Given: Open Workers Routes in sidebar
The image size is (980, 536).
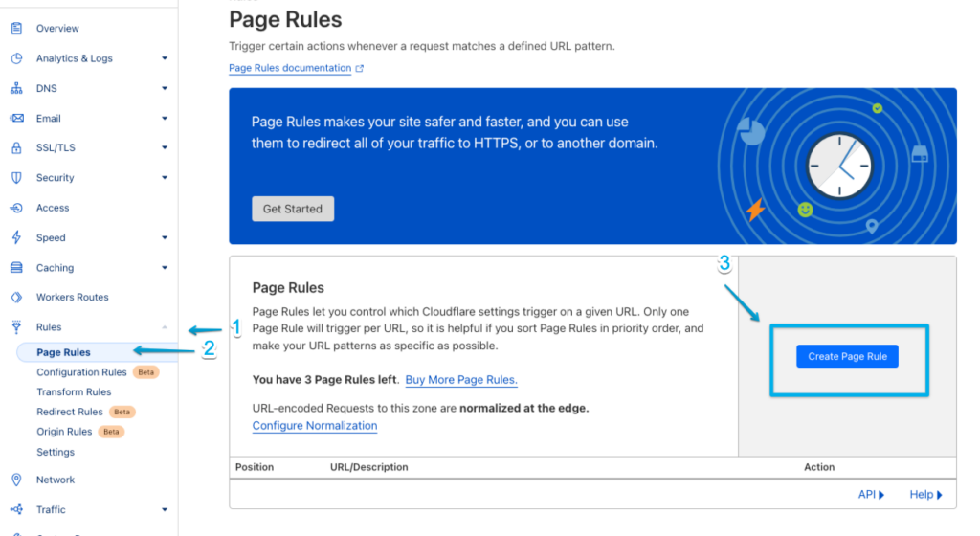Looking at the screenshot, I should (72, 297).
